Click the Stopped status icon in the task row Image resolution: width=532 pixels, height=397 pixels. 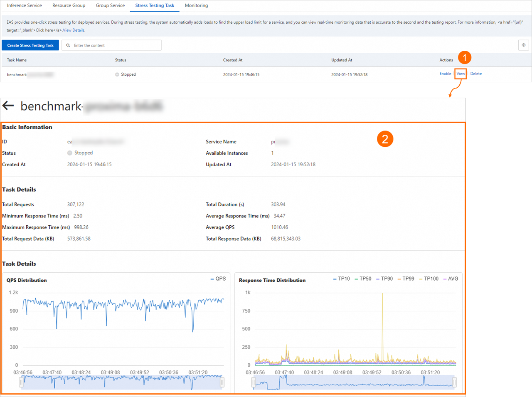click(117, 74)
